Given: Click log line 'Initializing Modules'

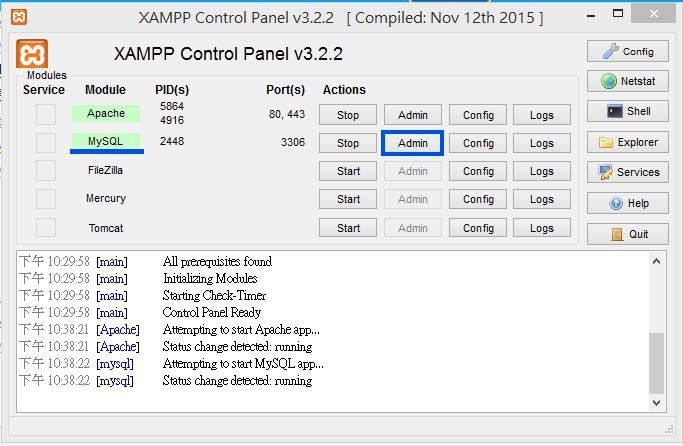Looking at the screenshot, I should 210,278.
